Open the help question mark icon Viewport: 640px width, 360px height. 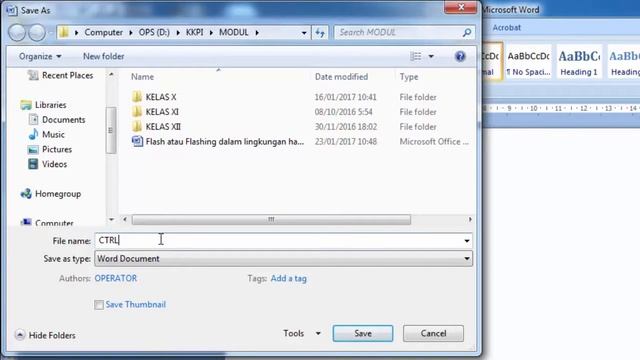click(460, 56)
